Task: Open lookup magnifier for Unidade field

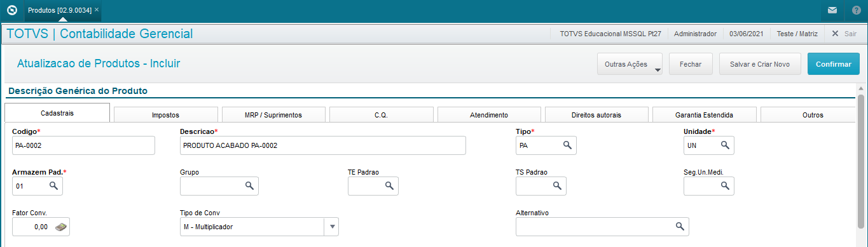Action: click(x=725, y=145)
